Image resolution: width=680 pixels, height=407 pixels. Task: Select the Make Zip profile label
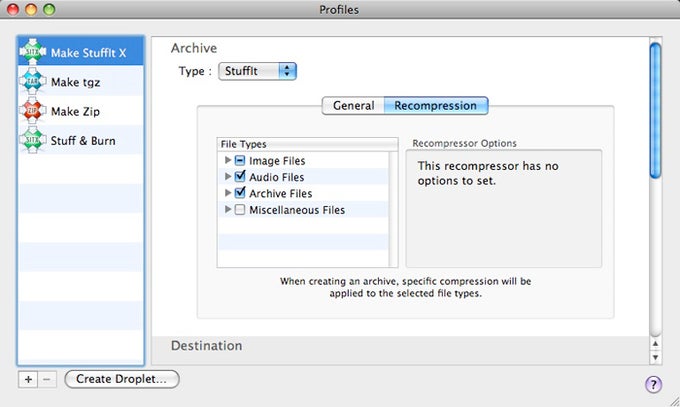pyautogui.click(x=75, y=112)
